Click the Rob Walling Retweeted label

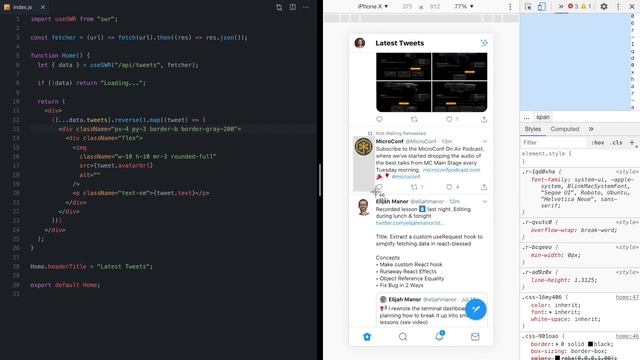[401, 133]
